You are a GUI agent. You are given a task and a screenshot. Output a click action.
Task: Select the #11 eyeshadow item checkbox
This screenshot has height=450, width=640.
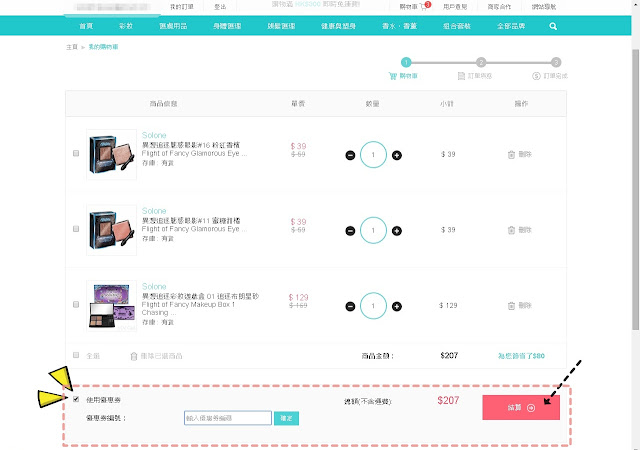point(76,229)
